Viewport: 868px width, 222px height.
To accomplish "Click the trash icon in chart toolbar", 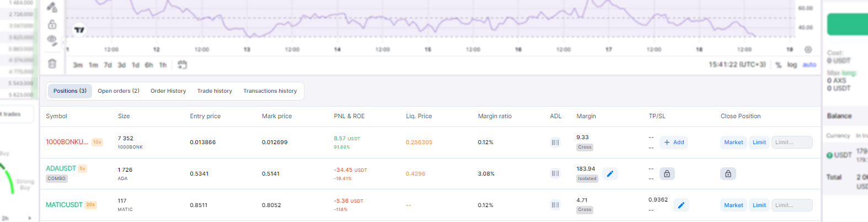I will [x=52, y=64].
